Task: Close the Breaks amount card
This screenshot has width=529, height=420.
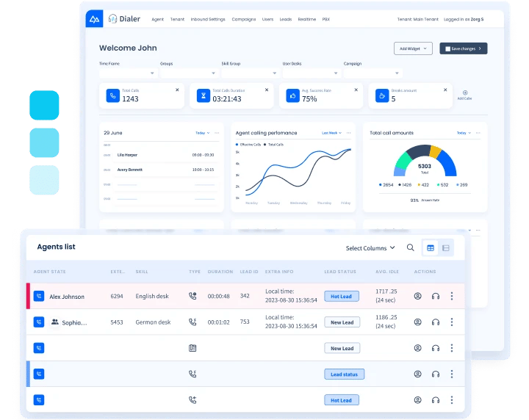Action: point(445,90)
